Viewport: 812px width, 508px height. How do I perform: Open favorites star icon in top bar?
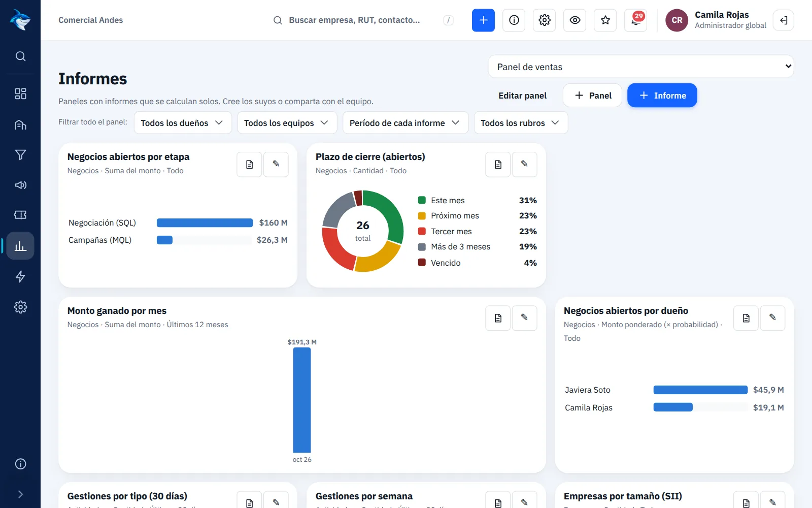coord(605,20)
